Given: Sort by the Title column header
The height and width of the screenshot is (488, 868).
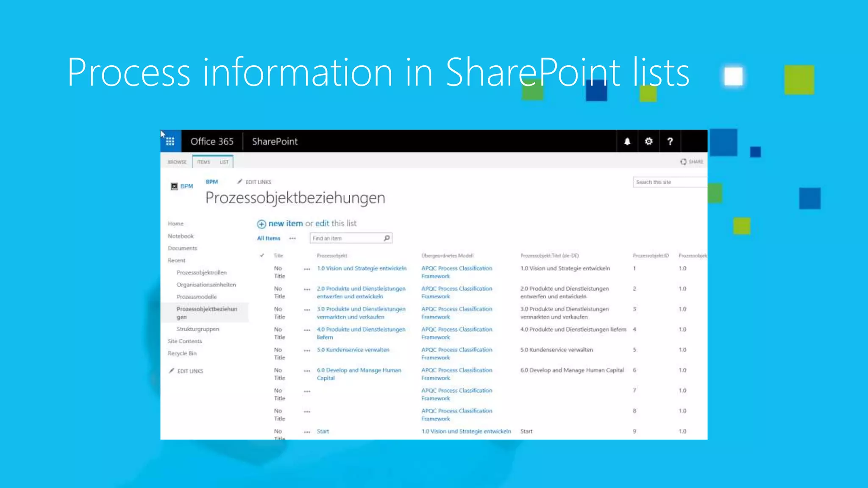Looking at the screenshot, I should [278, 255].
